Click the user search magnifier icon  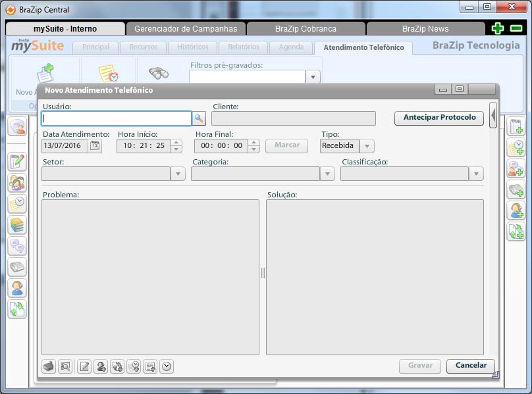click(199, 118)
